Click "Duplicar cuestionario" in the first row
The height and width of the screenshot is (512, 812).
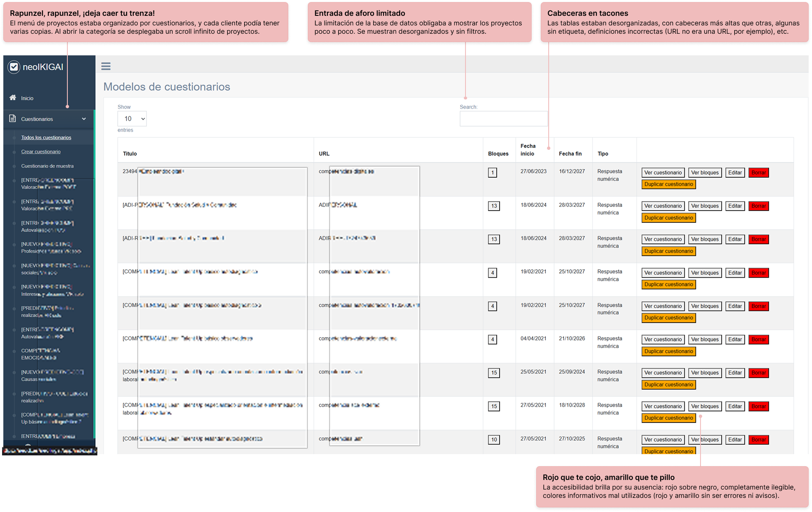[668, 184]
